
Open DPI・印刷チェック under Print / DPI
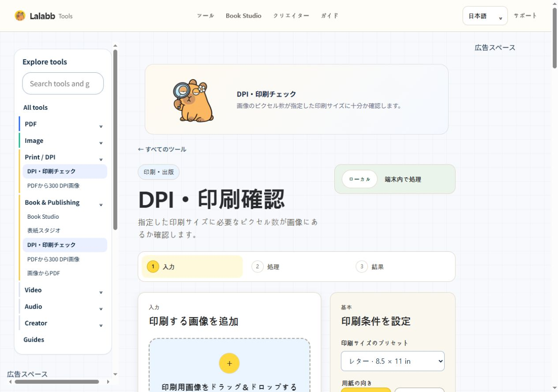coord(65,172)
